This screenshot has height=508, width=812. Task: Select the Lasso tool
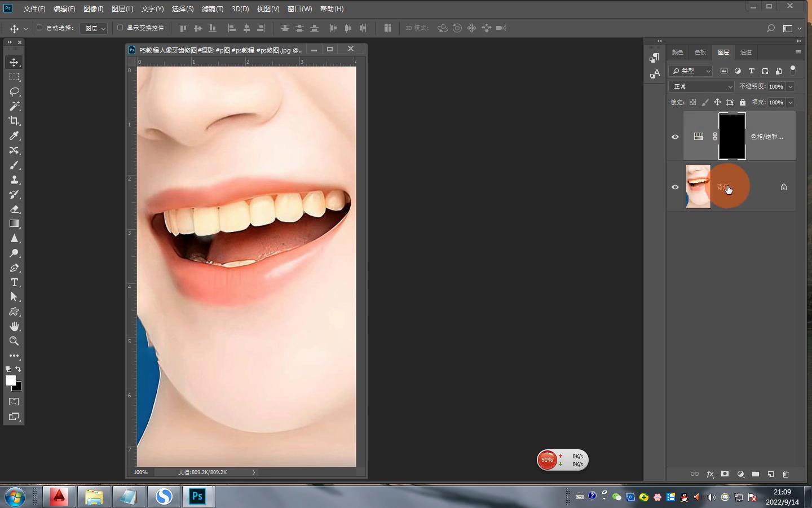click(x=14, y=91)
